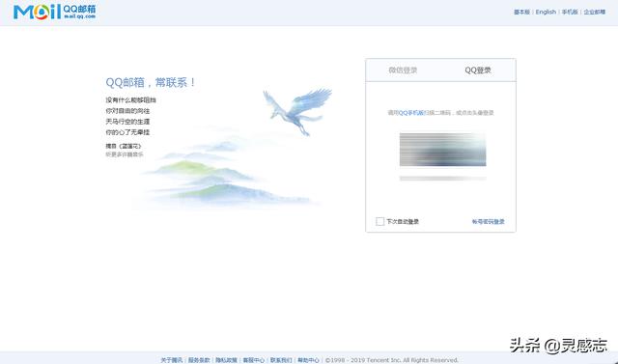Click the lyric line 你对自由的向往
The width and height of the screenshot is (618, 364).
(127, 111)
